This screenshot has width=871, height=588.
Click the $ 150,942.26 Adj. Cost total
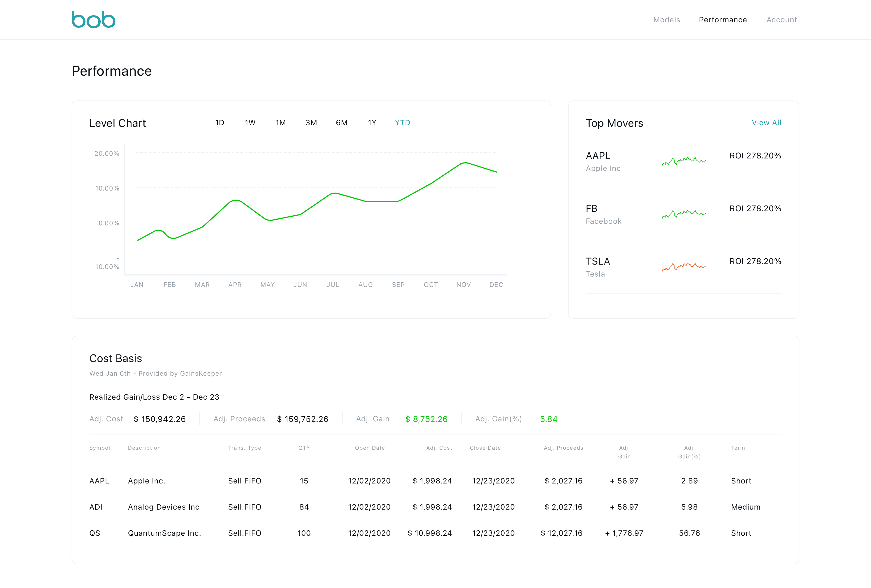click(x=160, y=419)
